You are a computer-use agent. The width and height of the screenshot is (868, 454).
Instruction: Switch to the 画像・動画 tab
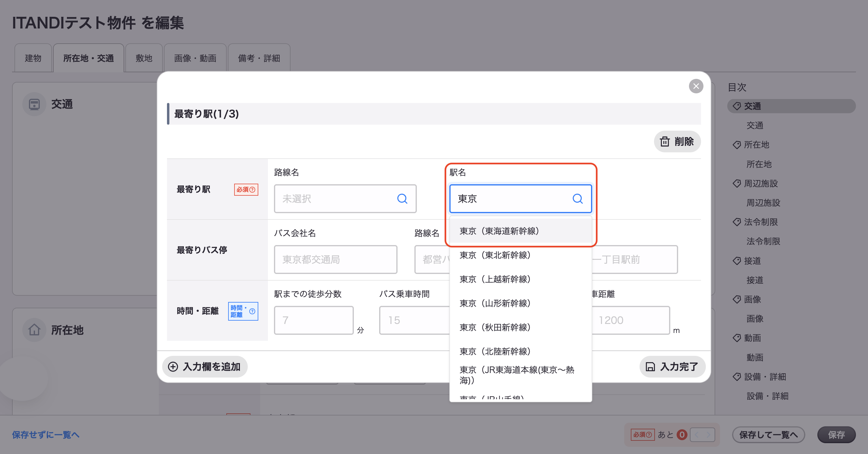(x=195, y=58)
